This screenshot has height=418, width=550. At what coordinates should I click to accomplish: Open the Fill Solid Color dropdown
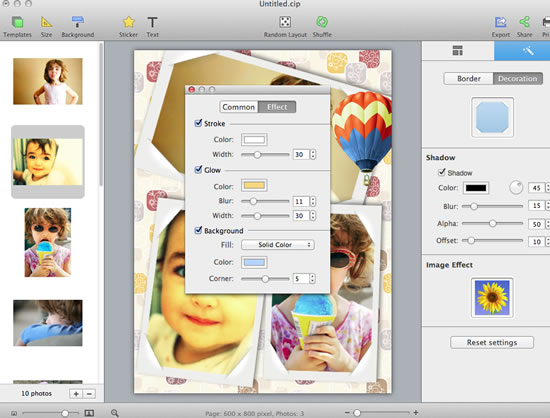click(277, 245)
